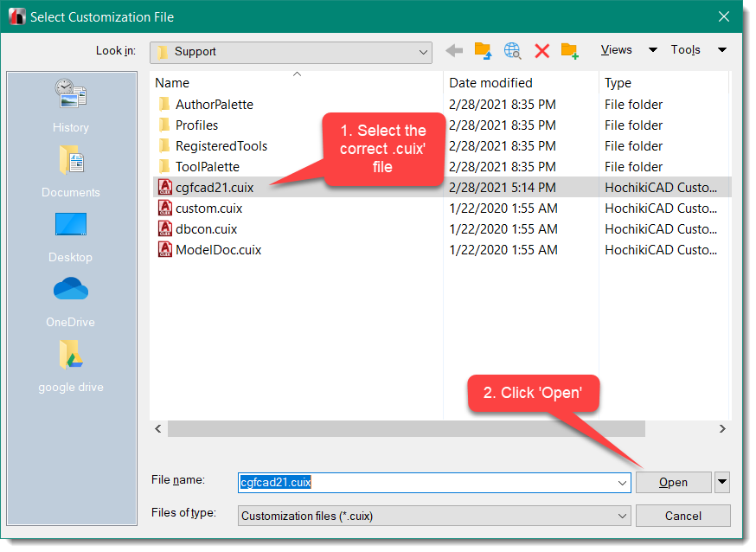Select the custom.cuix file icon

(x=165, y=208)
